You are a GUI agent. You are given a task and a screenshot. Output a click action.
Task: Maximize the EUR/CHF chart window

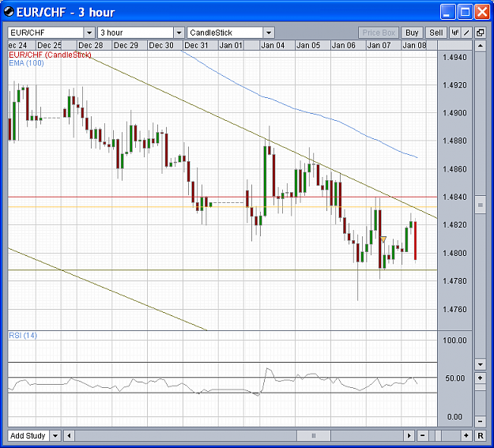[465, 13]
